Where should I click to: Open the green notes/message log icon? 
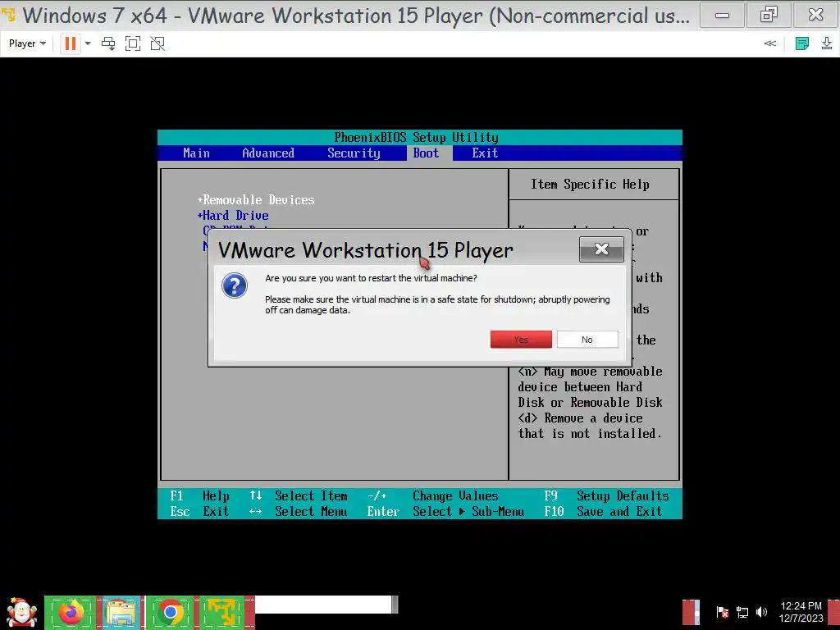coord(802,43)
